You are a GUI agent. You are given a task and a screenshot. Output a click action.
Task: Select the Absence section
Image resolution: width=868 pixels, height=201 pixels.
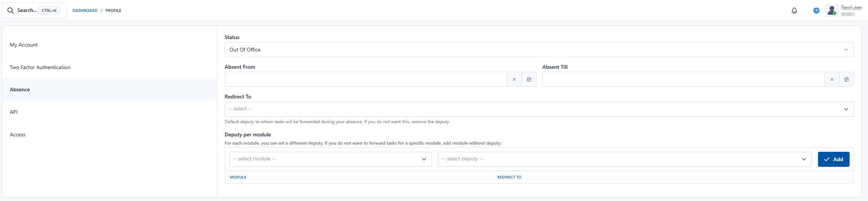[x=109, y=89]
